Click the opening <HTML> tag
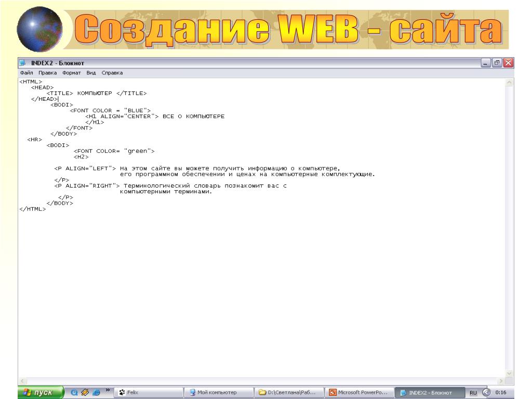Image resolution: width=532 pixels, height=399 pixels. [x=31, y=82]
